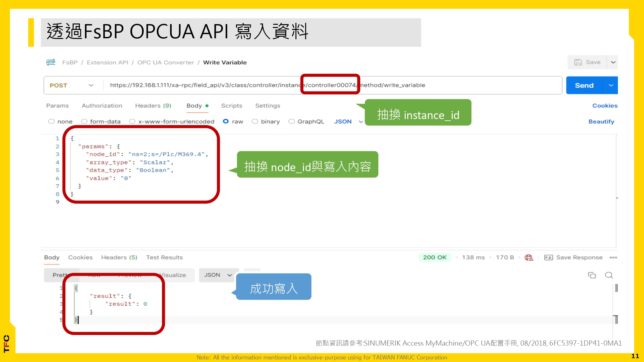644x362 pixels.
Task: Click into the request URL field
Action: pos(332,85)
